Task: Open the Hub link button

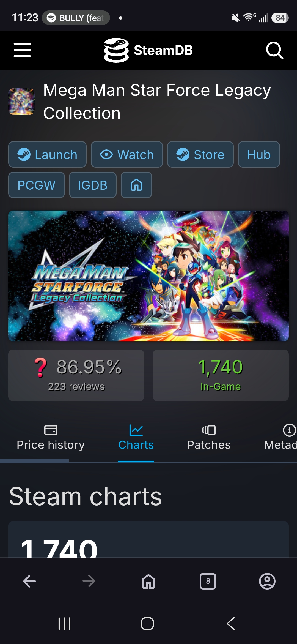Action: point(259,154)
